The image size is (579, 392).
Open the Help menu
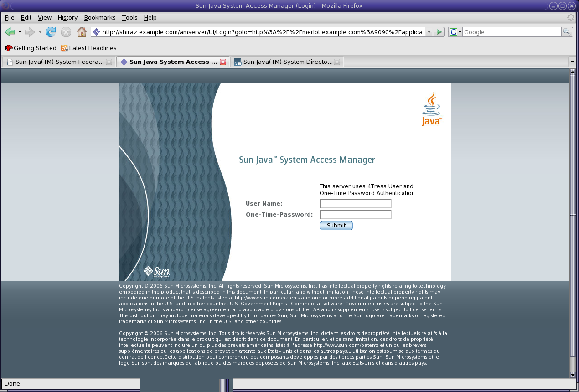click(x=150, y=17)
